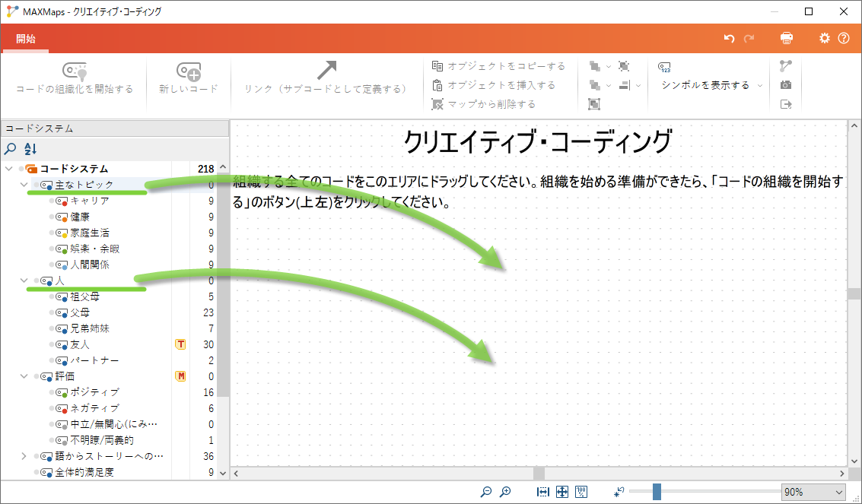Screen dimensions: 862x504
Task: Select the キャリア code
Action: [x=91, y=201]
